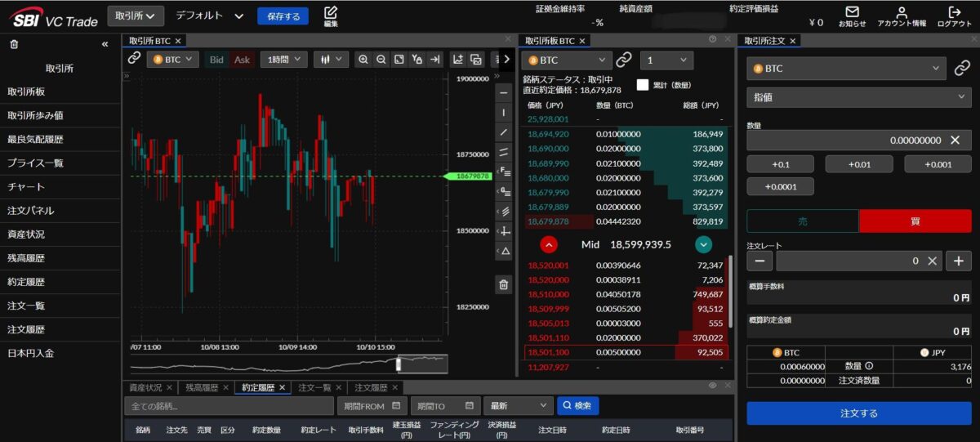
Task: Click the red up-arrow mid price button
Action: [549, 244]
